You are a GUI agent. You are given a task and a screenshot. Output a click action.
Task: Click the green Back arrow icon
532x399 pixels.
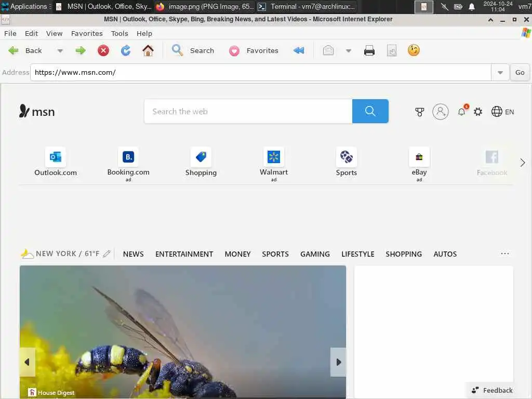click(14, 50)
